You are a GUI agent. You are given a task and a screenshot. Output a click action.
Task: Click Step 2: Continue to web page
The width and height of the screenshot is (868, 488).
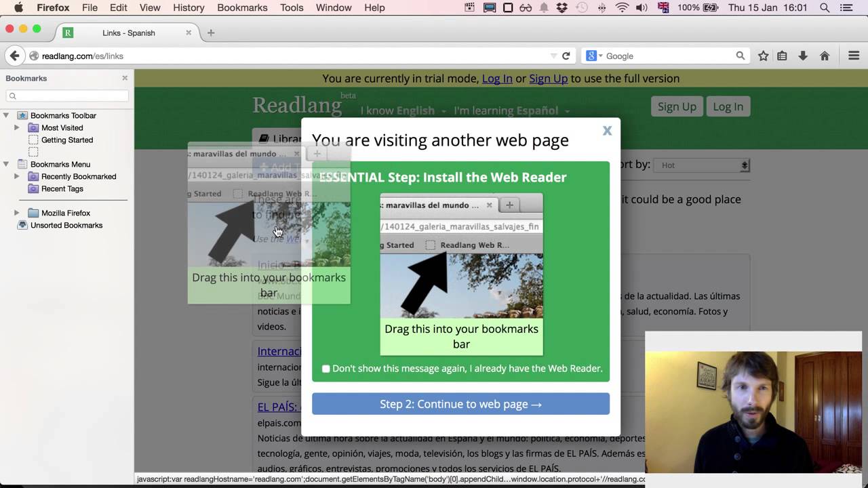coord(460,404)
